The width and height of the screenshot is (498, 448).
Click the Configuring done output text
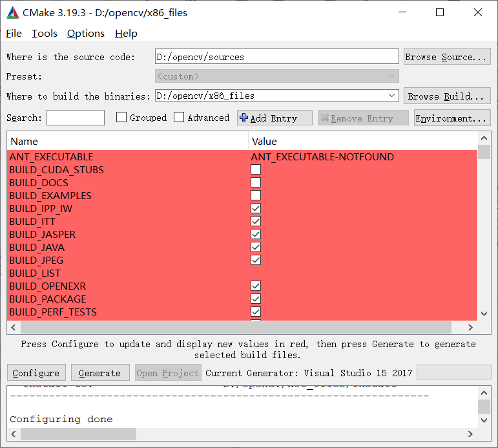(x=61, y=420)
